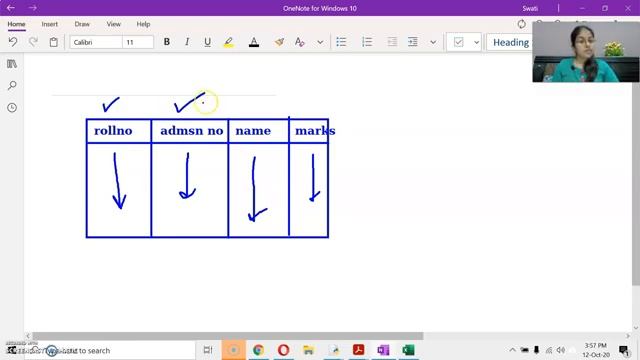Click the Windows taskbar search box
This screenshot has height=360, width=640.
[110, 350]
